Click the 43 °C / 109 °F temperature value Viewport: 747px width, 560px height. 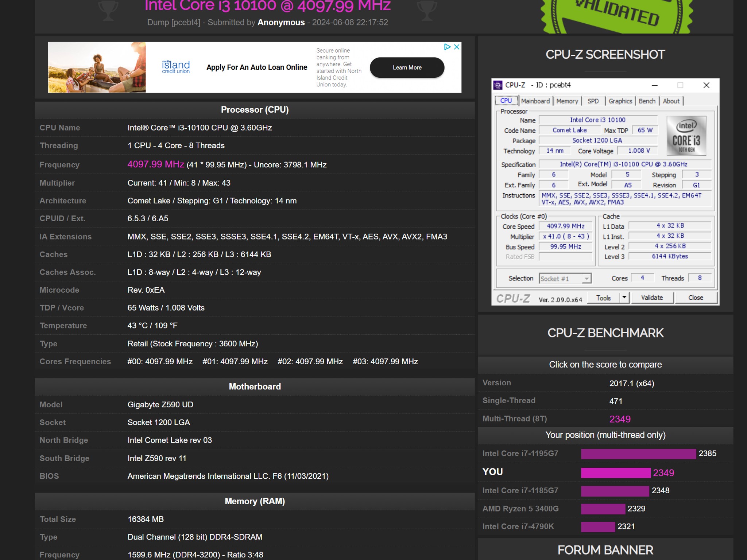pos(152,326)
